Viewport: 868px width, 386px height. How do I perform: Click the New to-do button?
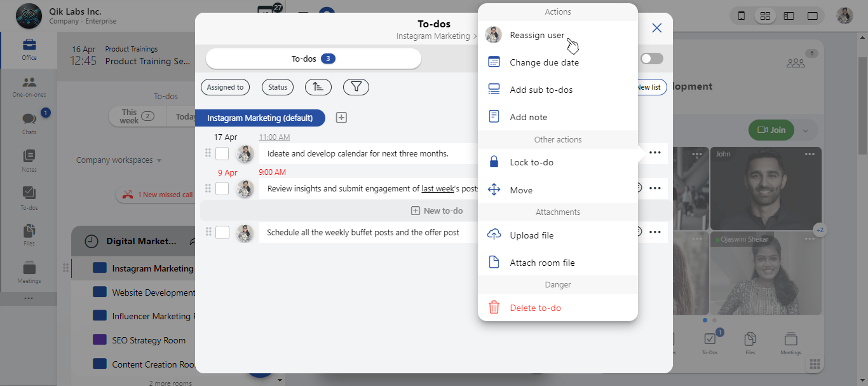[437, 210]
